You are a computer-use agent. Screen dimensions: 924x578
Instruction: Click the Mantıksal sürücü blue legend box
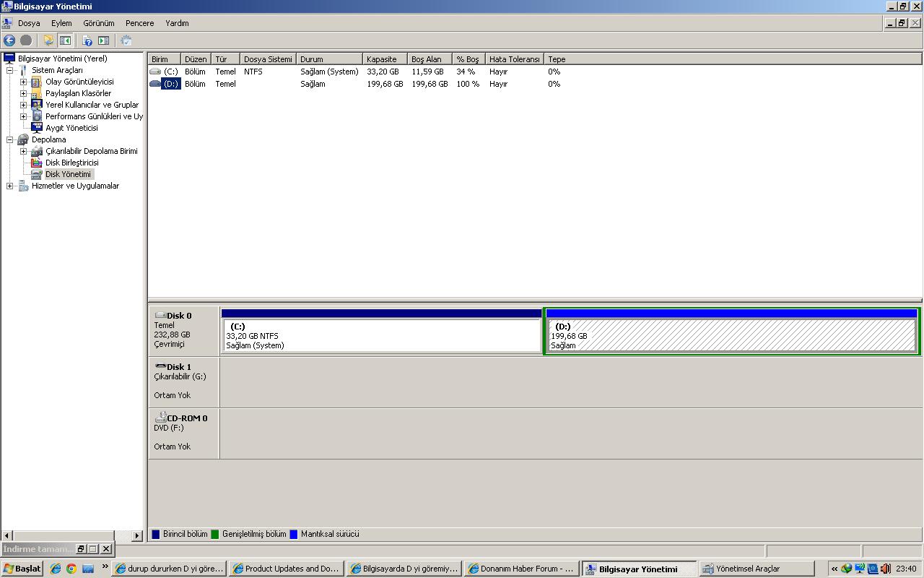tap(294, 535)
